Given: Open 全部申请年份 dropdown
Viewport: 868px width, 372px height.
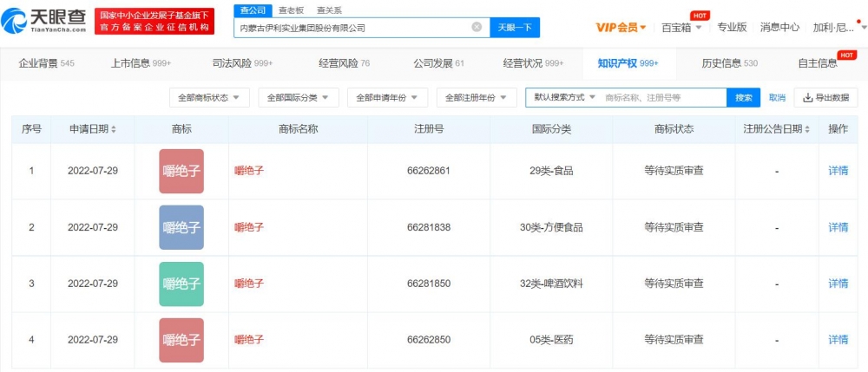Looking at the screenshot, I should pos(387,98).
